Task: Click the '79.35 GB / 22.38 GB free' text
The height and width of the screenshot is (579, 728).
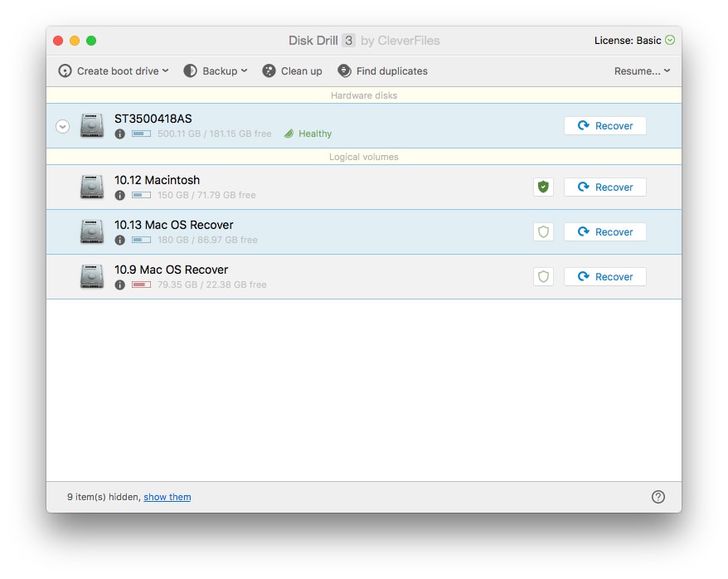Action: pos(211,285)
